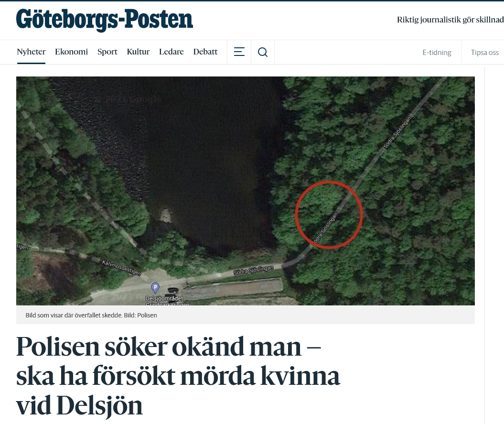Go to the Sport section
504x424 pixels.
[107, 52]
